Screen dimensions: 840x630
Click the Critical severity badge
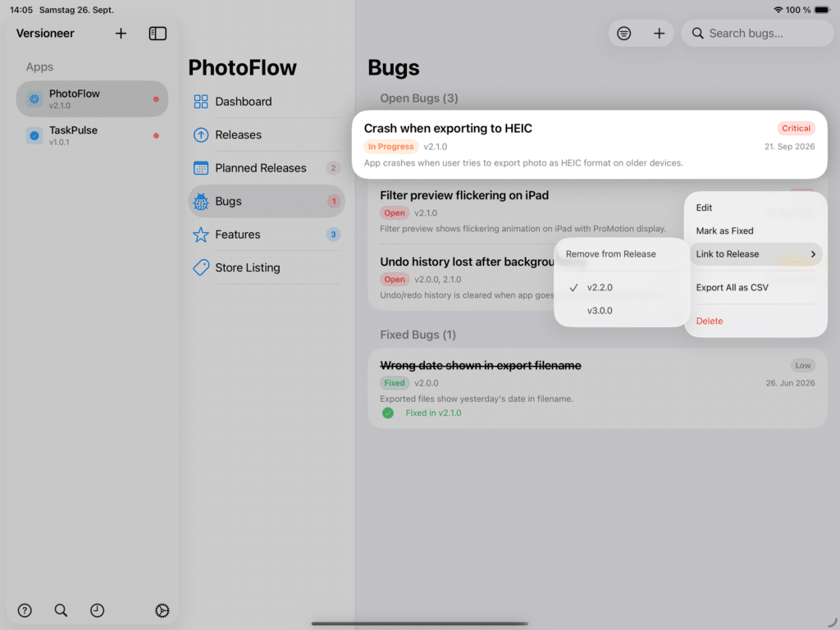click(x=796, y=129)
